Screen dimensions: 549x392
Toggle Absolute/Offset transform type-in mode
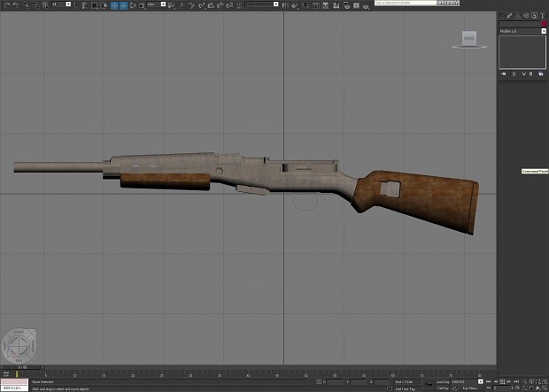click(319, 382)
